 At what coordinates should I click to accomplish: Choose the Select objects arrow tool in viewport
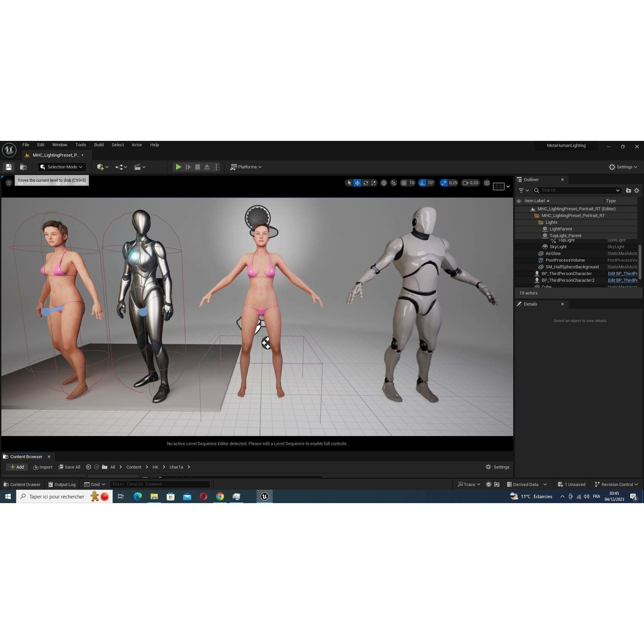[349, 183]
